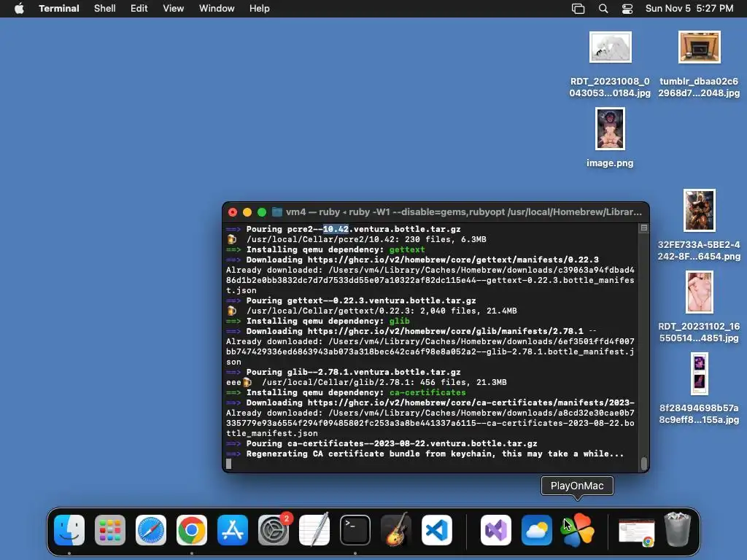
Task: Open the View menu
Action: 174,9
